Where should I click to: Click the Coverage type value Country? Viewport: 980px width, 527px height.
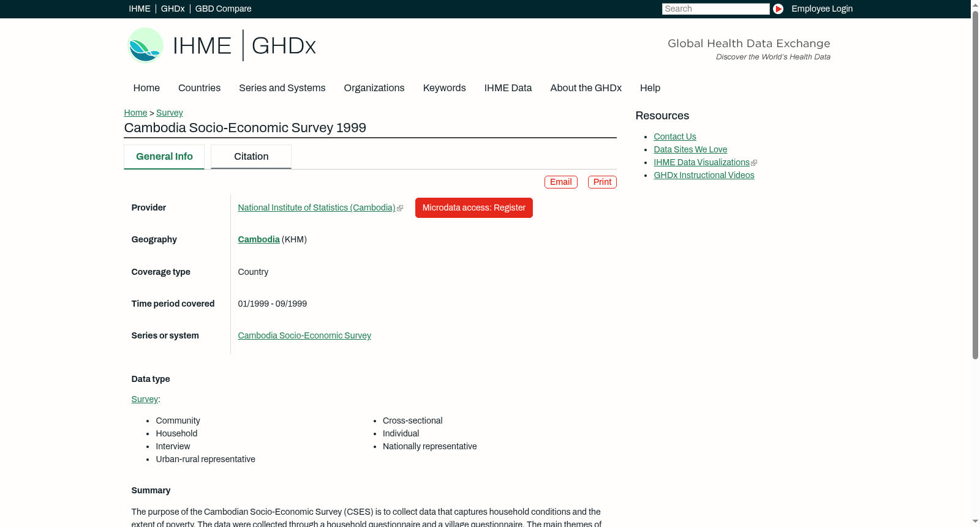point(253,272)
